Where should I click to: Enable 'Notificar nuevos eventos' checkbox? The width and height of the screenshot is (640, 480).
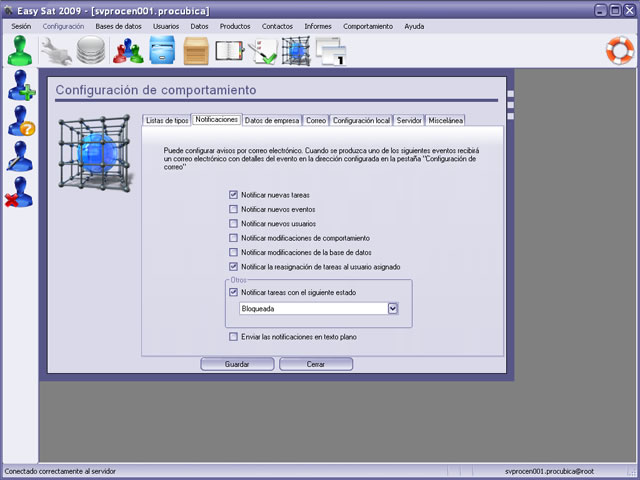(x=233, y=210)
